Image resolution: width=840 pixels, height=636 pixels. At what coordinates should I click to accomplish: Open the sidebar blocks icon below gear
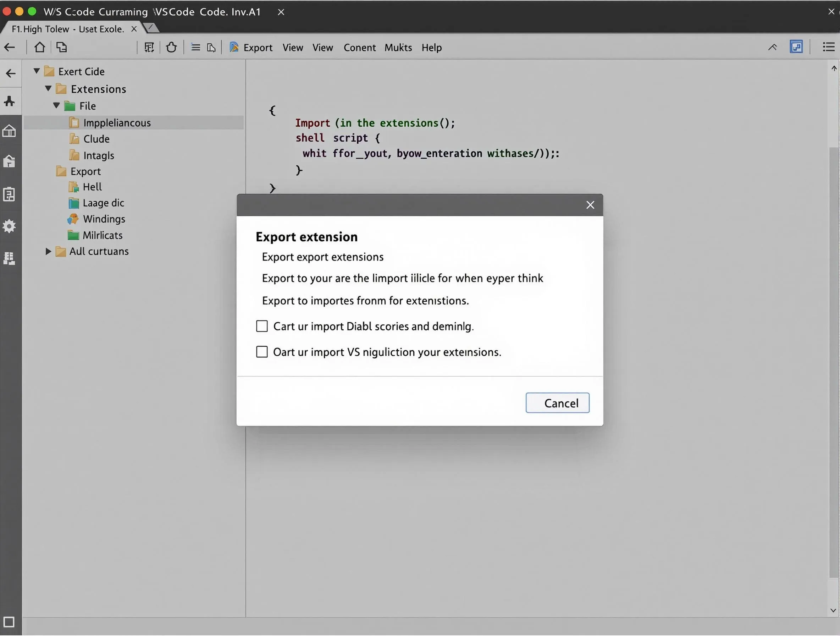click(x=9, y=258)
